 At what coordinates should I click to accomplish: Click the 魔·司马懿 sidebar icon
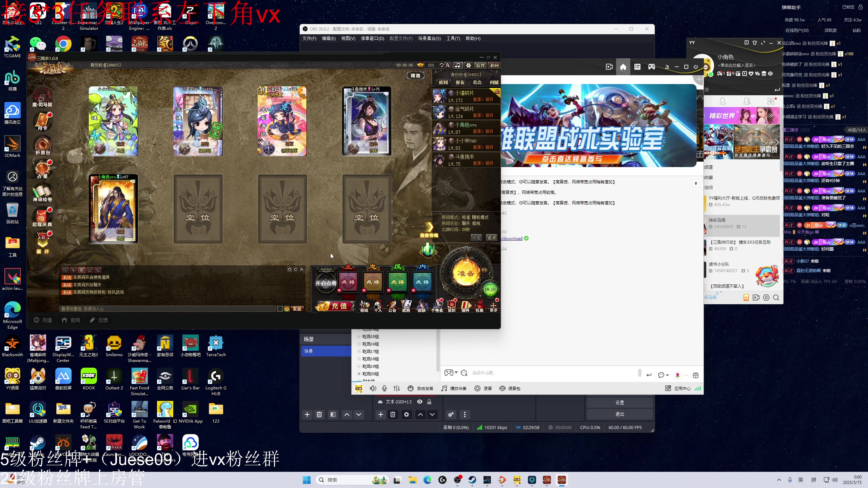pos(42,97)
